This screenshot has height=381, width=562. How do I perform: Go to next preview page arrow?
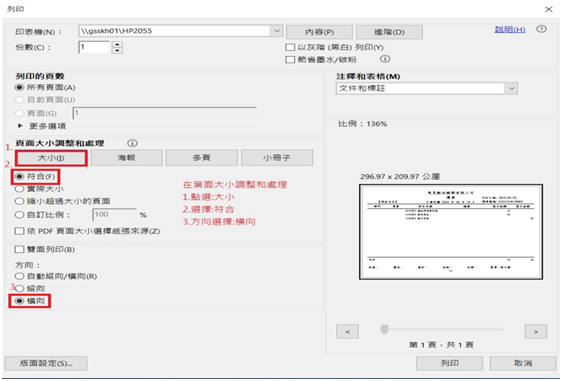(x=536, y=332)
